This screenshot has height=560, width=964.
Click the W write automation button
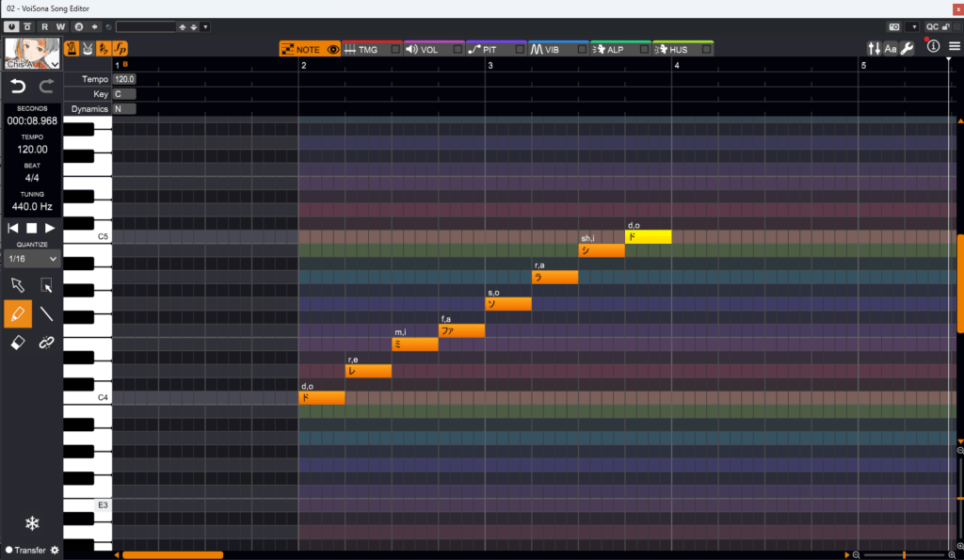[60, 27]
